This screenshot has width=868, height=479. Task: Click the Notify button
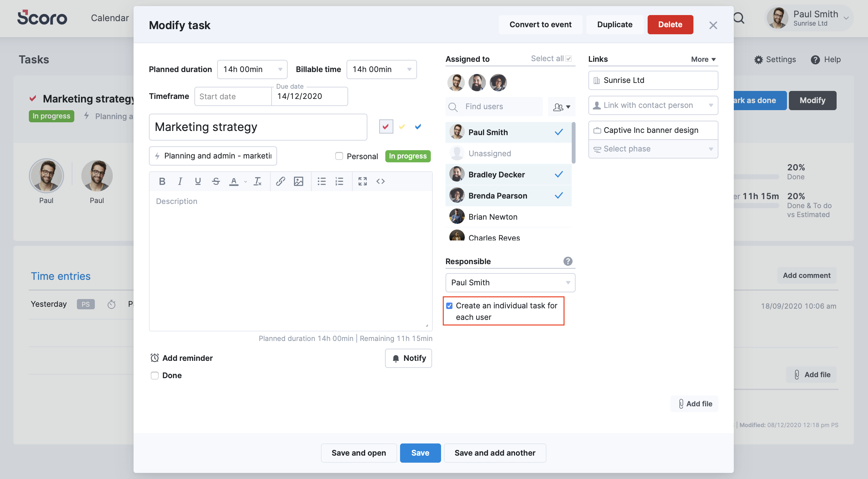408,358
